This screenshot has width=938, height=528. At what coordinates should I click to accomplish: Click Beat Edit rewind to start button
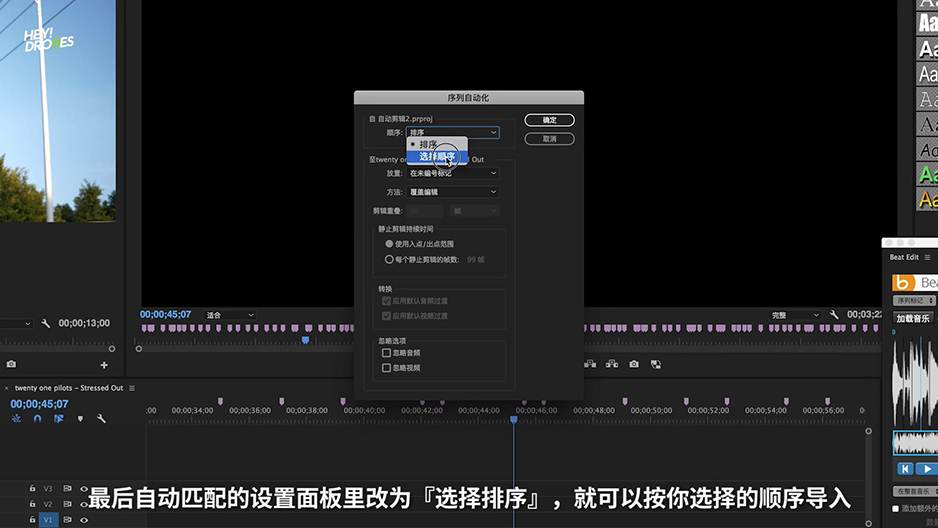click(905, 469)
